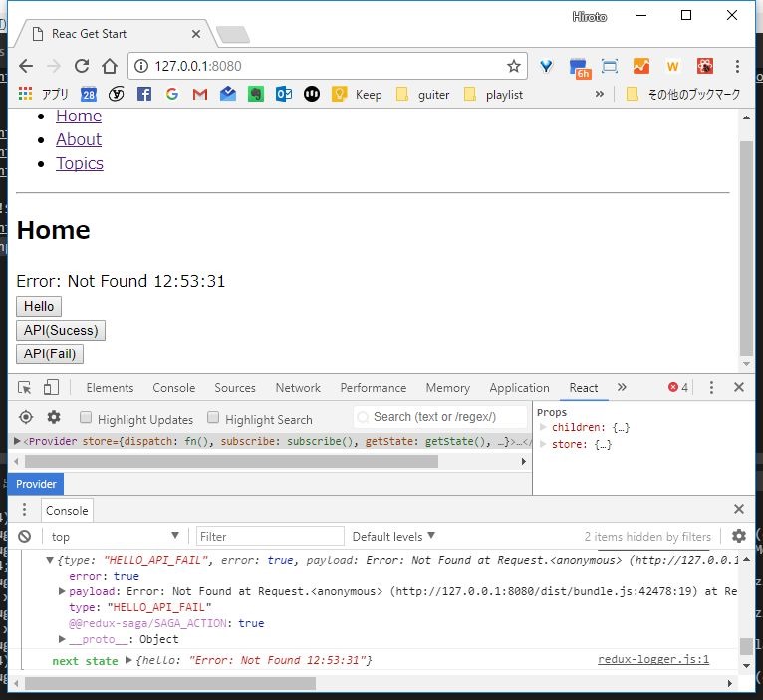Screen dimensions: 763x700
Task: Open the top context dropdown
Action: tap(115, 536)
